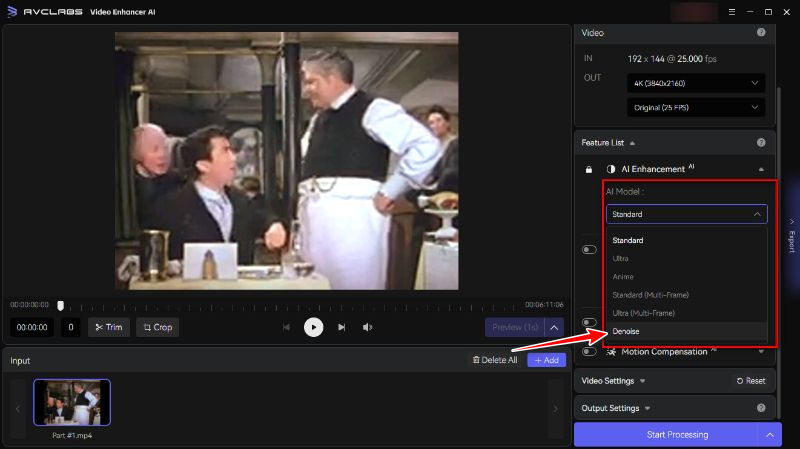Viewport: 800px width, 449px height.
Task: Click the Video section help icon
Action: [761, 32]
